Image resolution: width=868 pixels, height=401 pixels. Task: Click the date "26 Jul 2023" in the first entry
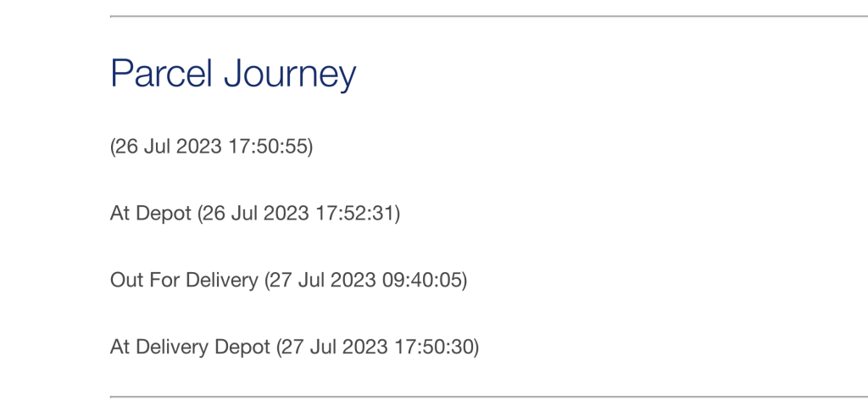pyautogui.click(x=168, y=146)
